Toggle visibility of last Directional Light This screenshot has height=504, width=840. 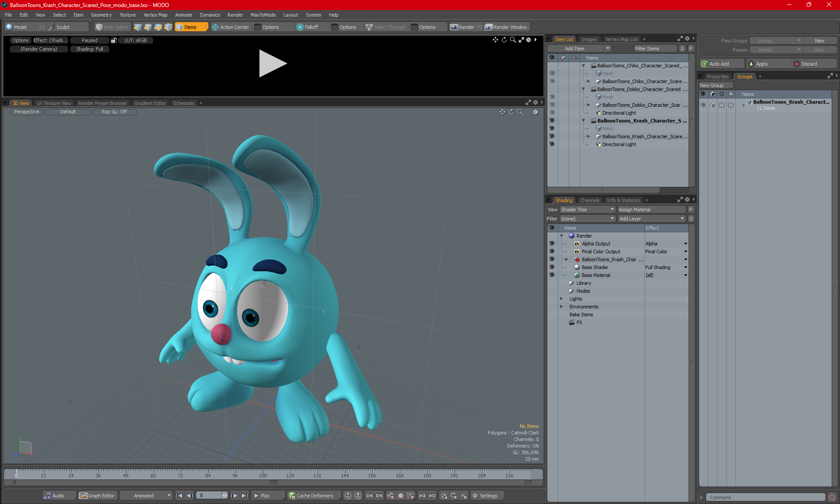click(552, 144)
